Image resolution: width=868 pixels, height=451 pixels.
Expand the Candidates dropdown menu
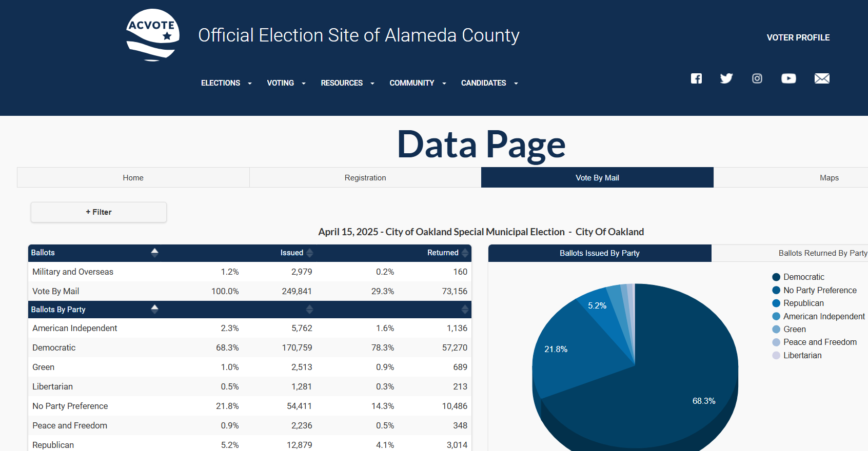(489, 83)
